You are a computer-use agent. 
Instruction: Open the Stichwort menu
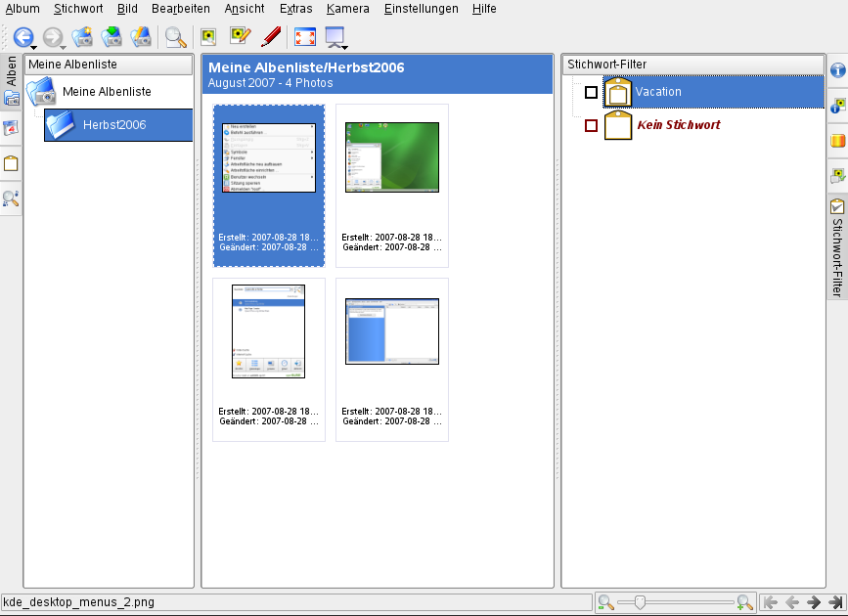[78, 9]
